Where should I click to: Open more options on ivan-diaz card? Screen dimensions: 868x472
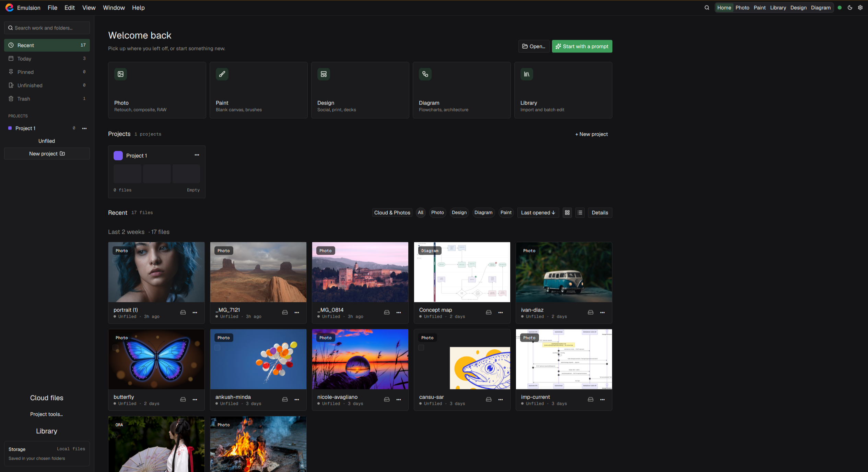pyautogui.click(x=602, y=313)
